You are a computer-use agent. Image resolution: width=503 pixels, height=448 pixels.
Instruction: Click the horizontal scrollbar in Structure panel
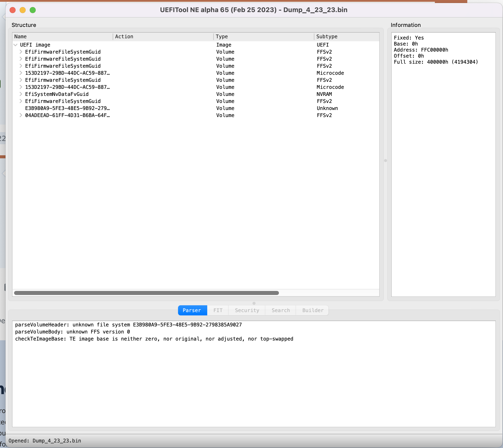(x=146, y=293)
